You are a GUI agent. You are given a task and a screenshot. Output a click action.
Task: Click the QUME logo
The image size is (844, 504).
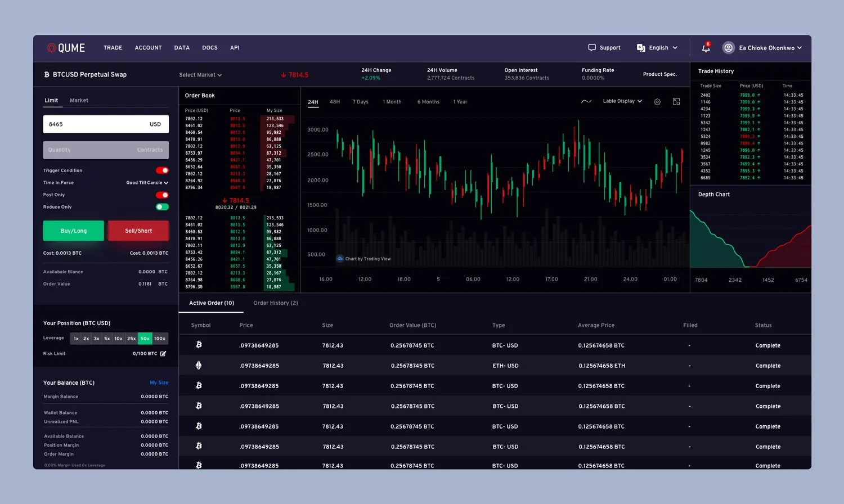pyautogui.click(x=66, y=48)
